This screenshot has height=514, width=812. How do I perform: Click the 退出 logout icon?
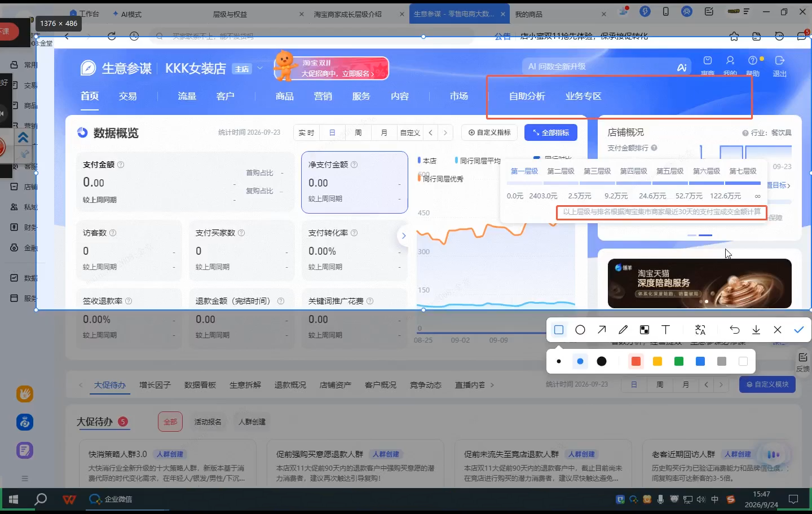[x=780, y=65]
